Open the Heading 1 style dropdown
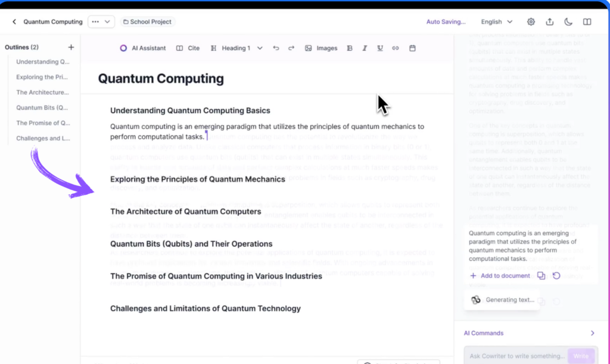The width and height of the screenshot is (610, 364). coord(236,48)
